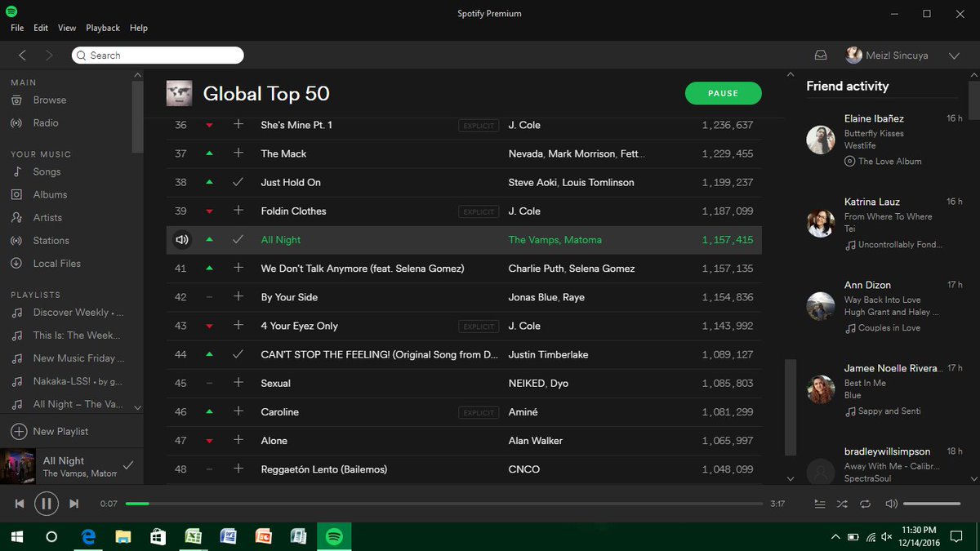
Task: Open Microsoft Edge from taskbar
Action: [87, 536]
